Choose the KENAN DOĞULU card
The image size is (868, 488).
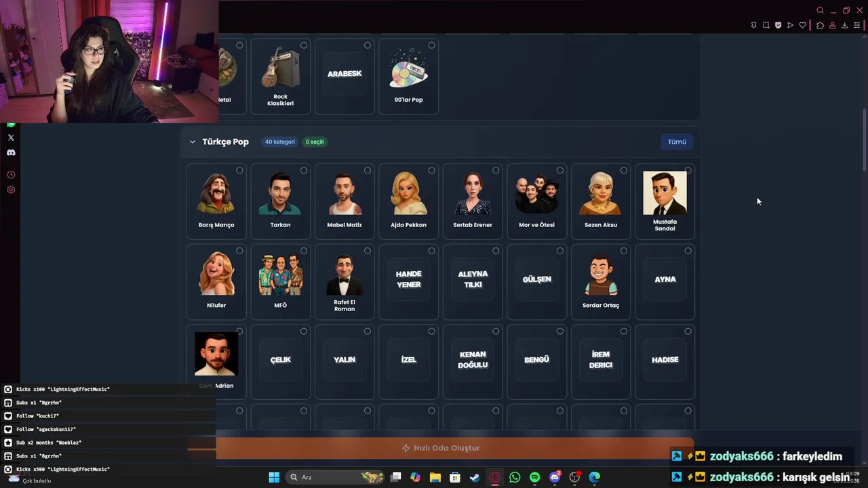click(473, 362)
